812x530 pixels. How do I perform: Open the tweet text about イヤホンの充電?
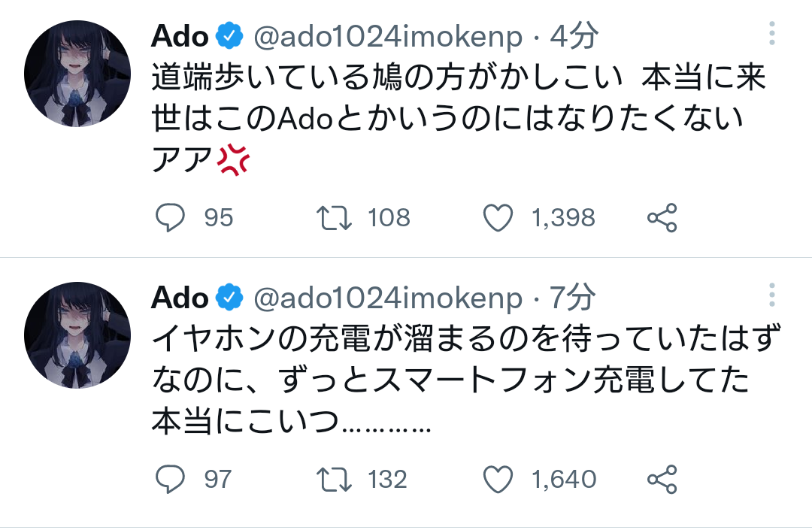(x=451, y=380)
